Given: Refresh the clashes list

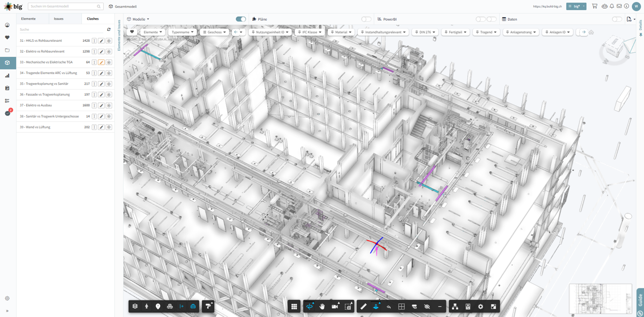Looking at the screenshot, I should click(109, 30).
